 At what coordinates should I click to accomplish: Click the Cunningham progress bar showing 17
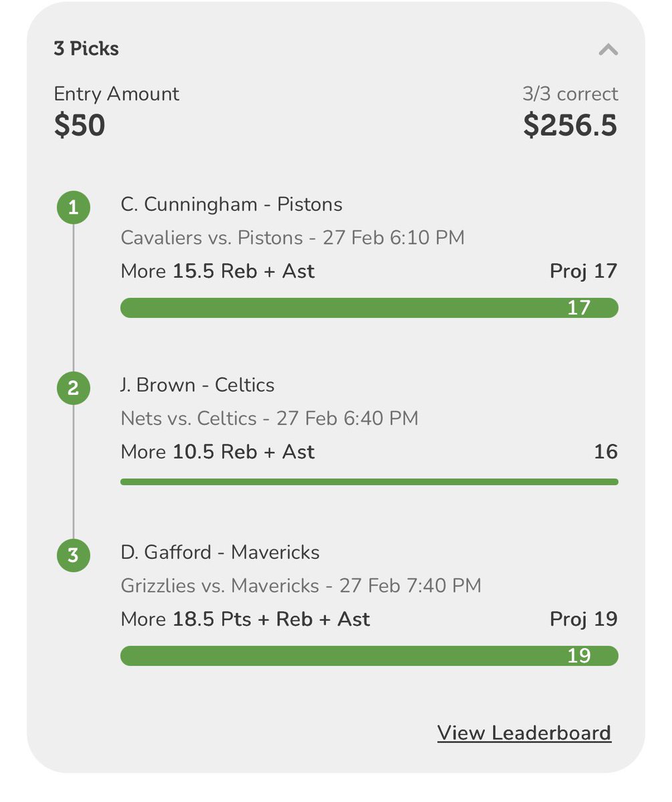(x=369, y=307)
